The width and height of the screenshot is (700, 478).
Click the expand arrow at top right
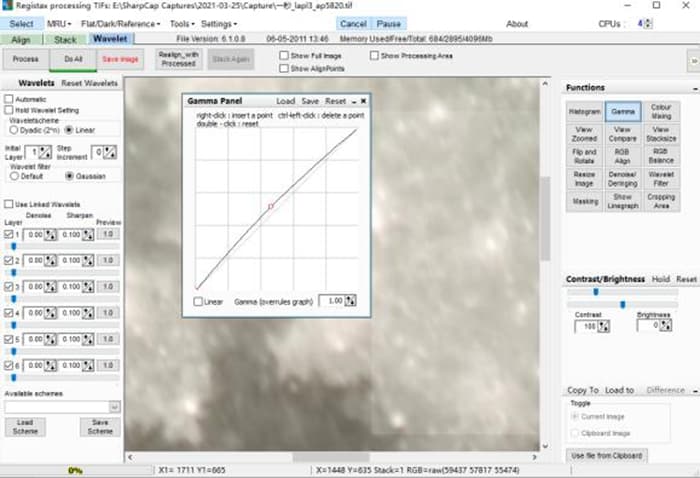pyautogui.click(x=692, y=61)
